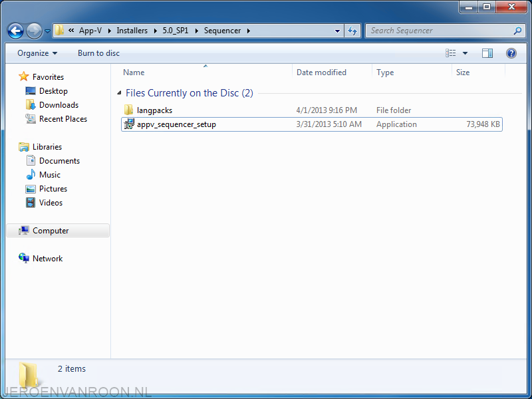Open the Music library
This screenshot has height=399, width=532.
[49, 175]
